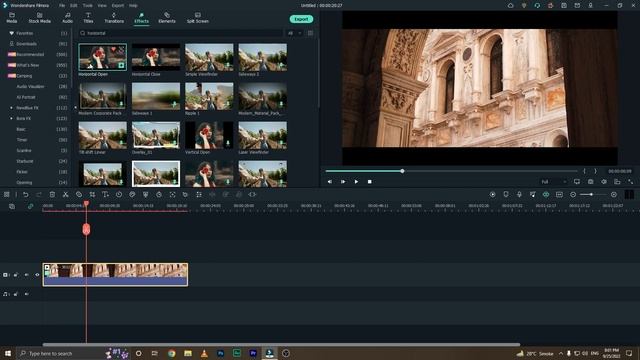Open the Transitions tab

[114, 18]
